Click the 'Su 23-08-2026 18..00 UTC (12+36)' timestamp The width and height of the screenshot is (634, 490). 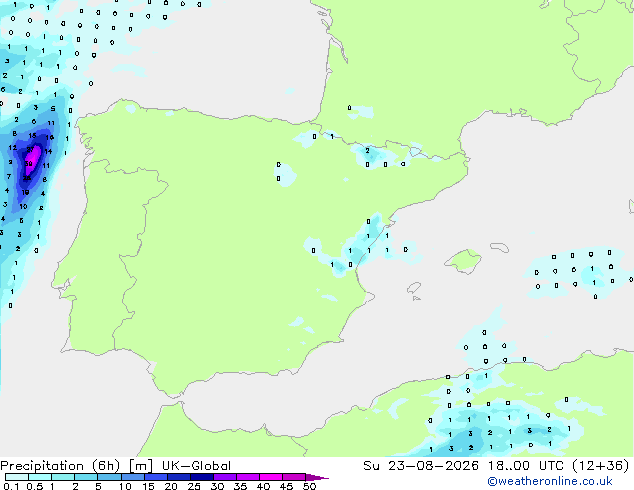pos(496,466)
